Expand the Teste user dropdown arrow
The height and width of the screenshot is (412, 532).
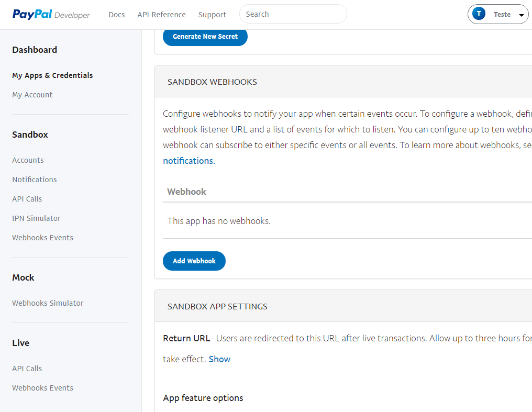[x=522, y=15]
